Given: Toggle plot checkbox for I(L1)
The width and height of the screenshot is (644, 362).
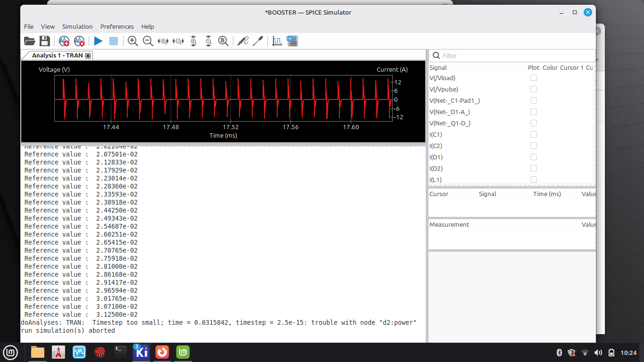Looking at the screenshot, I should 534,180.
